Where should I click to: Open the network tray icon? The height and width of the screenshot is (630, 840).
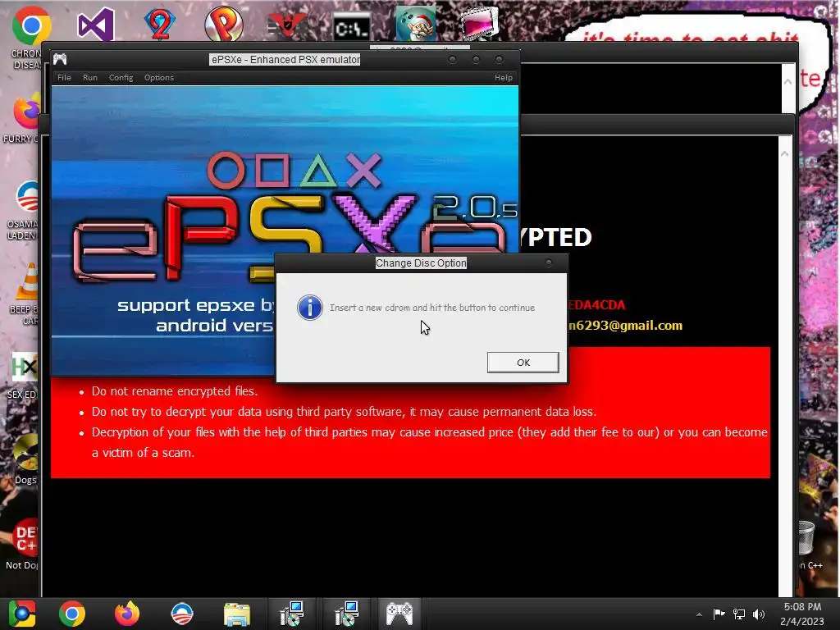739,614
